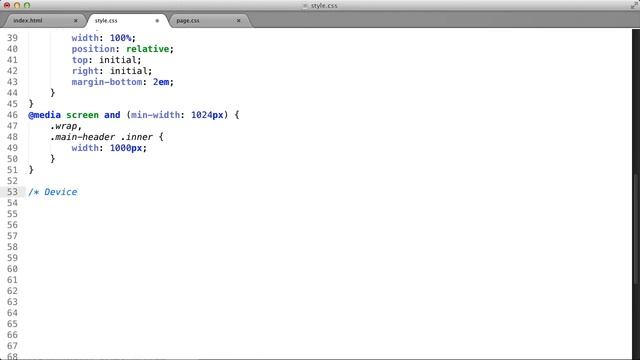Click the yellow minimize window button
The height and width of the screenshot is (360, 640).
pos(17,5)
